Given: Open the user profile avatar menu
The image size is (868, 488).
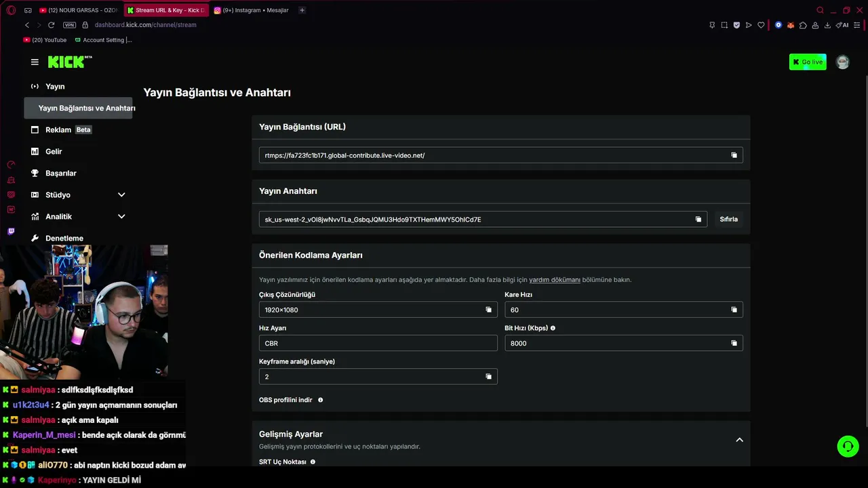Looking at the screenshot, I should pos(842,62).
